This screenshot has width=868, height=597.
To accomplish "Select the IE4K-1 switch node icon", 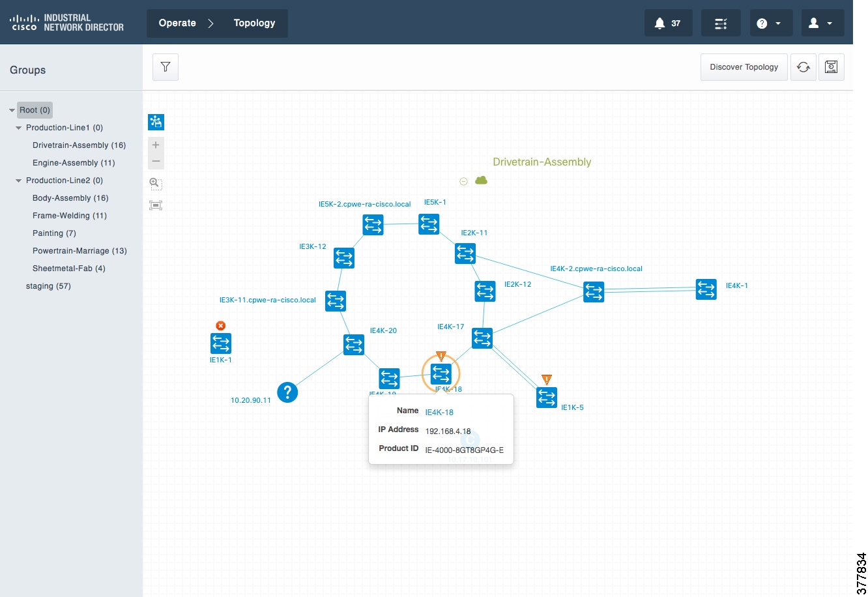I will coord(706,289).
